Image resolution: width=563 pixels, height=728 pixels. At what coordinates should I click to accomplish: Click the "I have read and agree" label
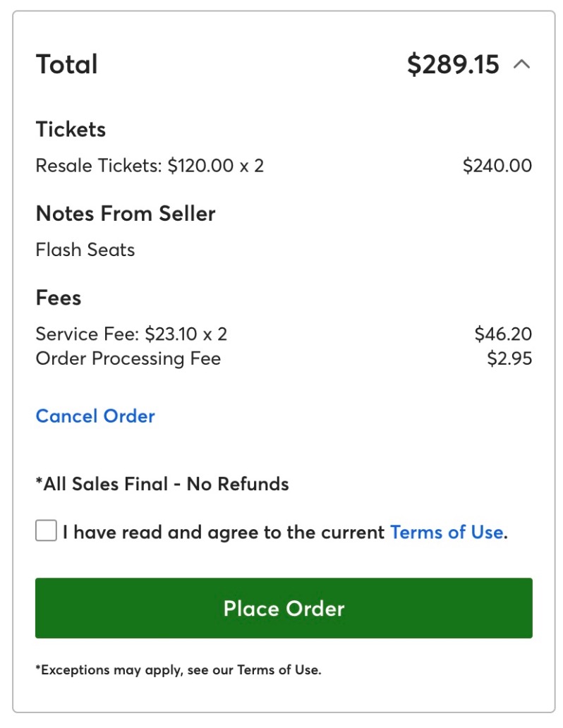224,532
